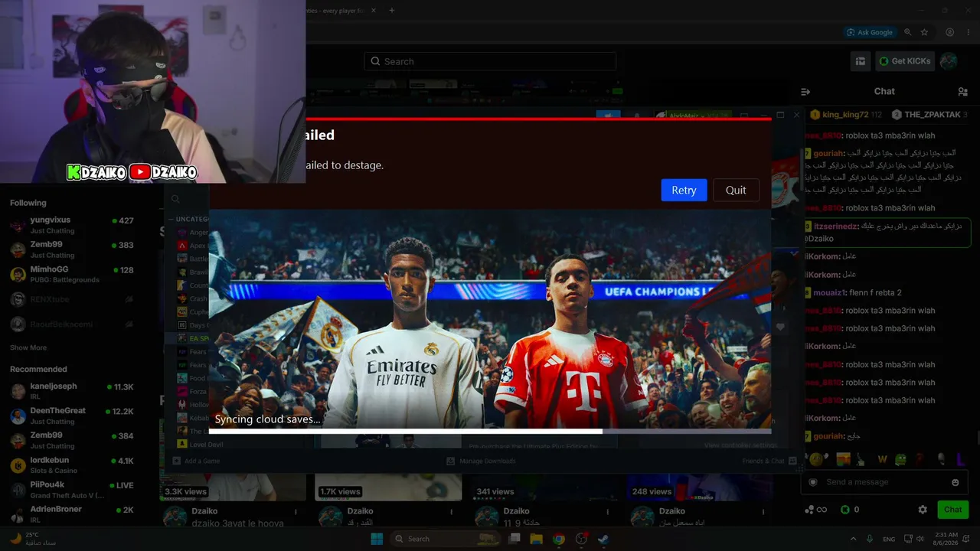Click the green Chat send button
Screen dimensions: 980x551
point(953,510)
